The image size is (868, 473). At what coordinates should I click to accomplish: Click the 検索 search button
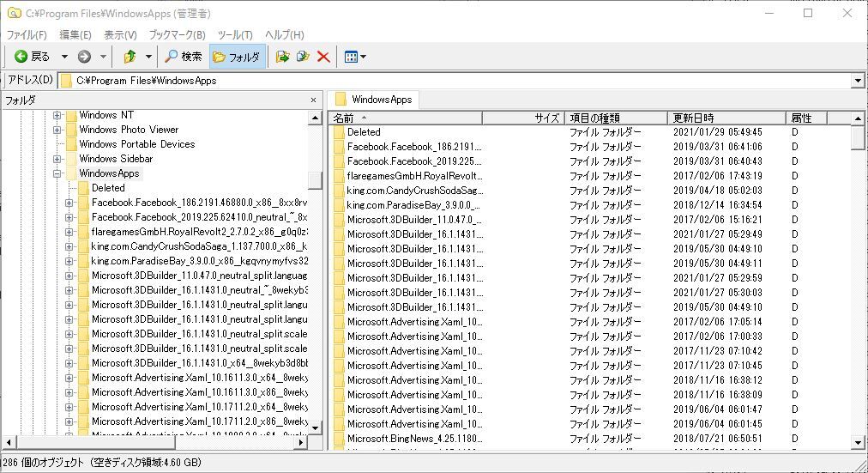184,57
